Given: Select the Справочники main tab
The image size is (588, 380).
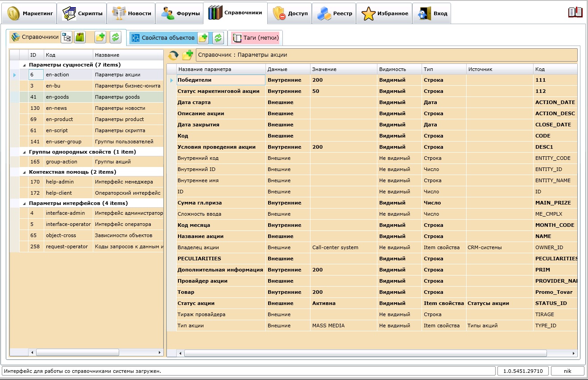Looking at the screenshot, I should [235, 13].
